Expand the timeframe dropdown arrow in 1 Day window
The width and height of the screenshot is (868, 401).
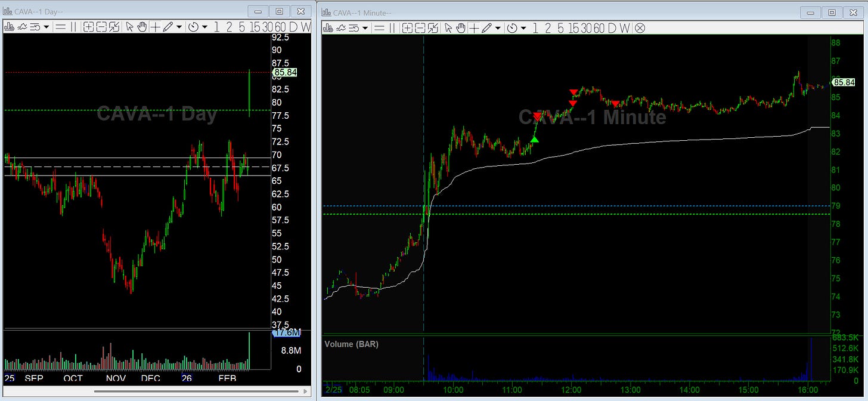204,27
